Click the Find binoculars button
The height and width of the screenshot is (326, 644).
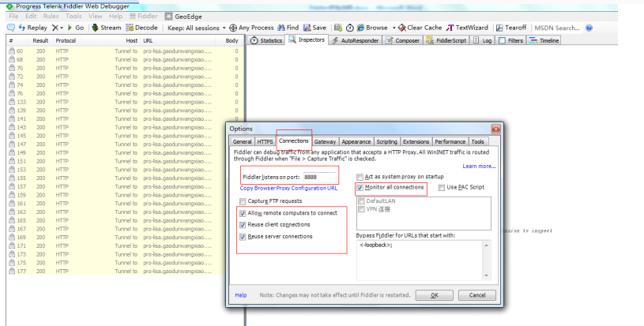coord(288,28)
